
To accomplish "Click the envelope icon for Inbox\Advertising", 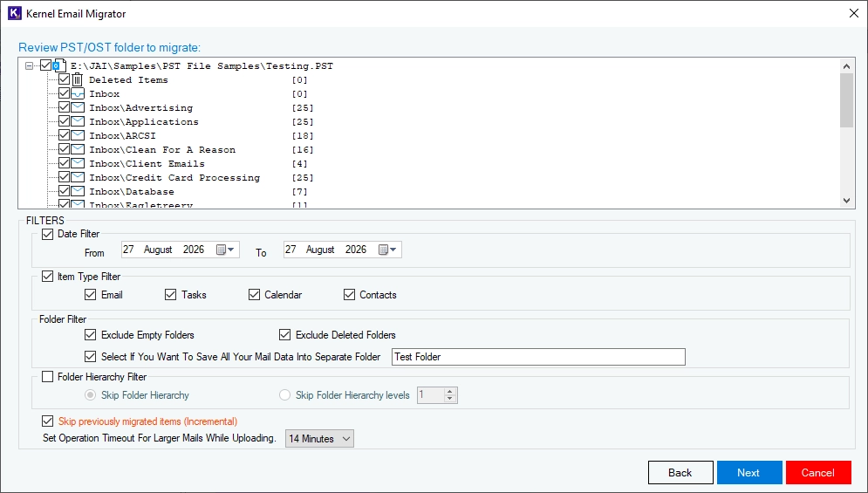I will click(78, 107).
